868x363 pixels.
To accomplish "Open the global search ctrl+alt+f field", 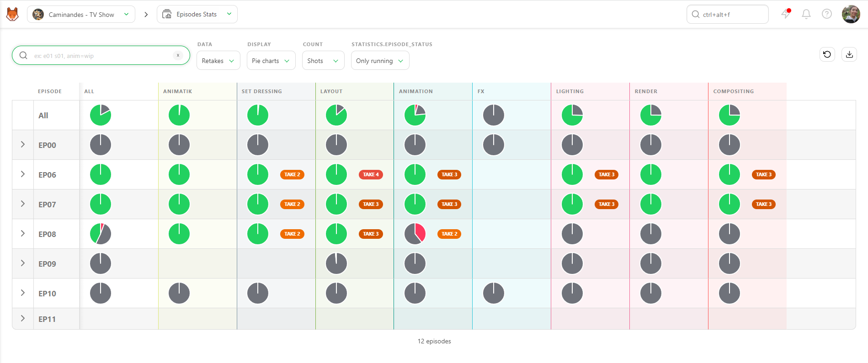I will click(727, 14).
